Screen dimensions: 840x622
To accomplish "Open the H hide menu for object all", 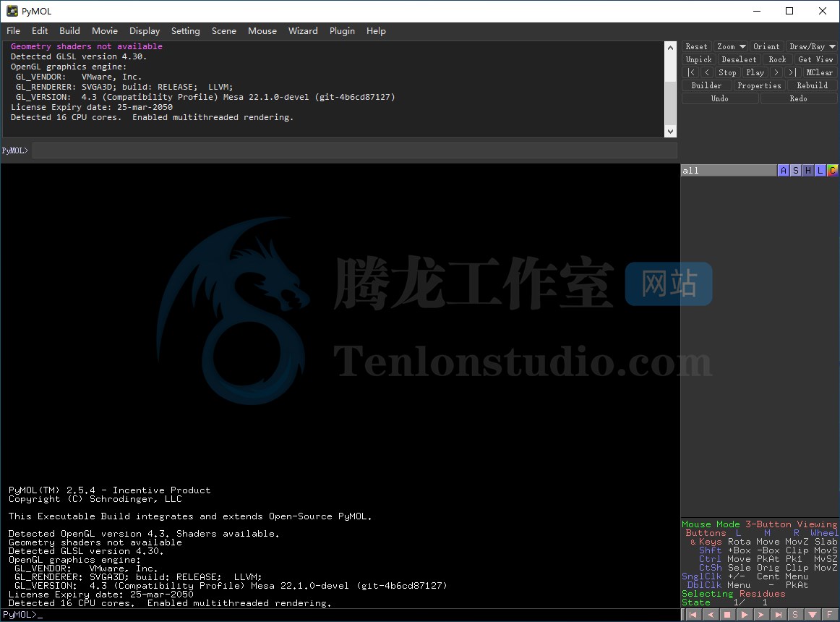I will click(808, 171).
